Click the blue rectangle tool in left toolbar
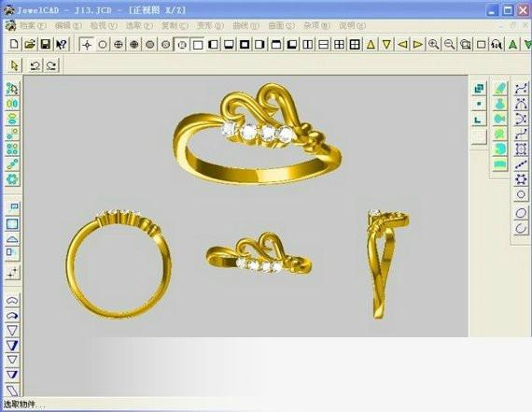 (x=12, y=224)
